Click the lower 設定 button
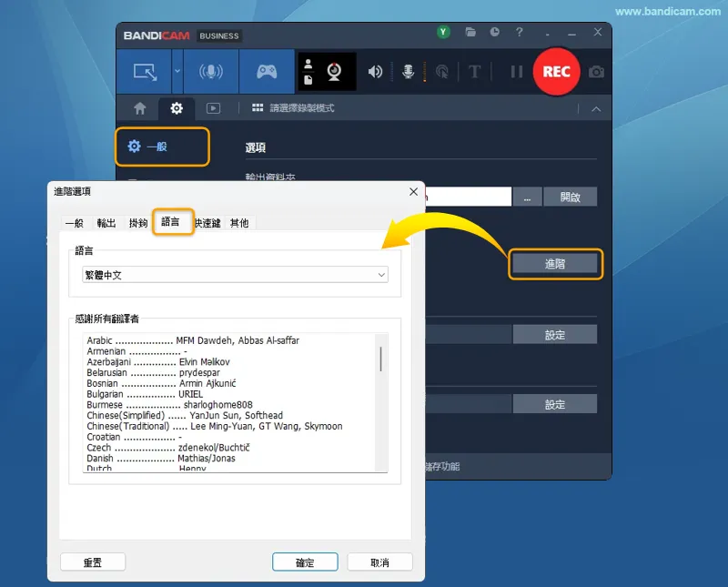Image resolution: width=728 pixels, height=587 pixels. click(555, 404)
